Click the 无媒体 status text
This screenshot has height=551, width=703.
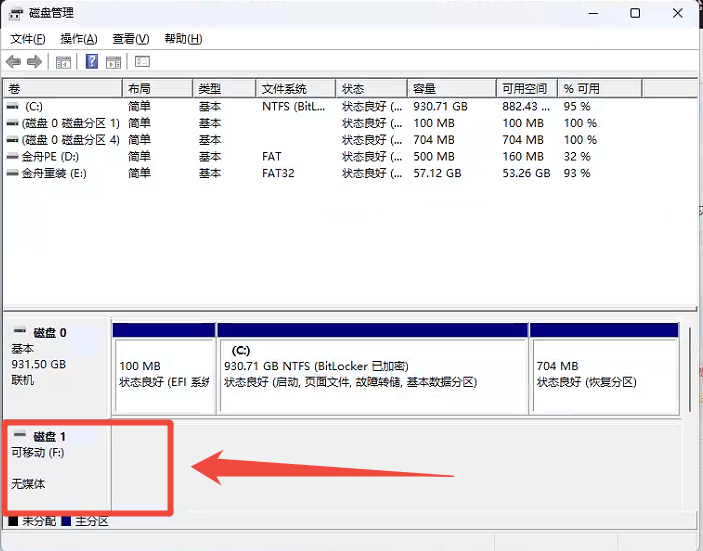(28, 484)
